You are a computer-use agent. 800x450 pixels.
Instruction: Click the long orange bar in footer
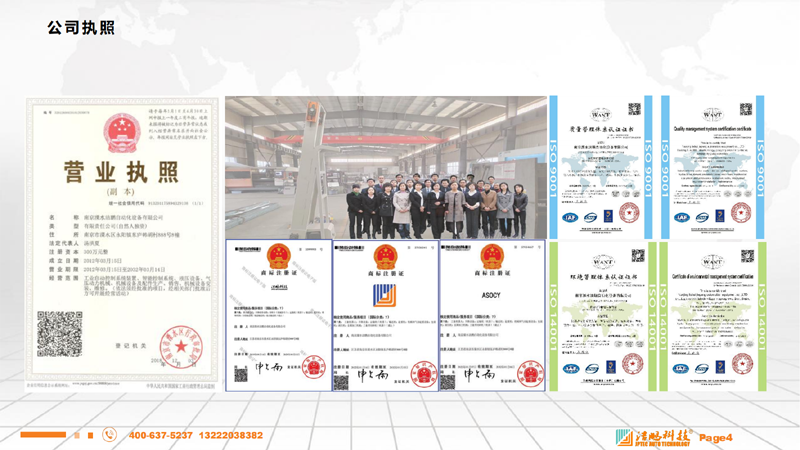tap(43, 435)
